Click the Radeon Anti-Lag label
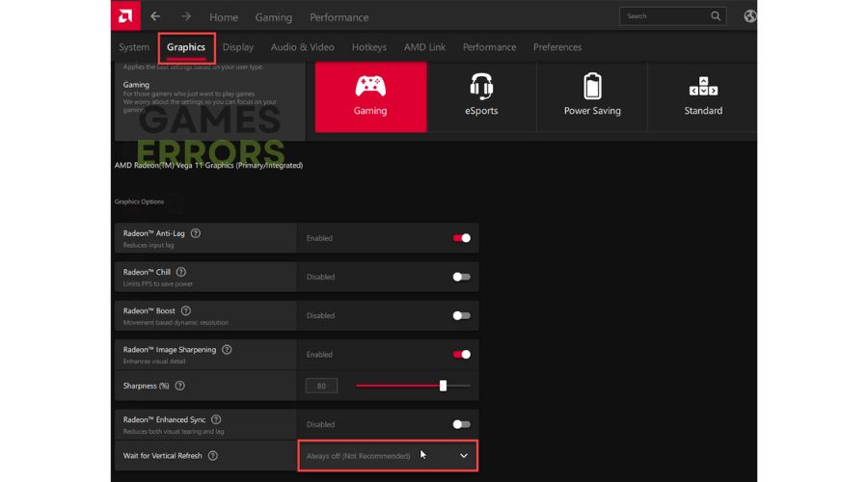The height and width of the screenshot is (482, 868). [x=154, y=233]
